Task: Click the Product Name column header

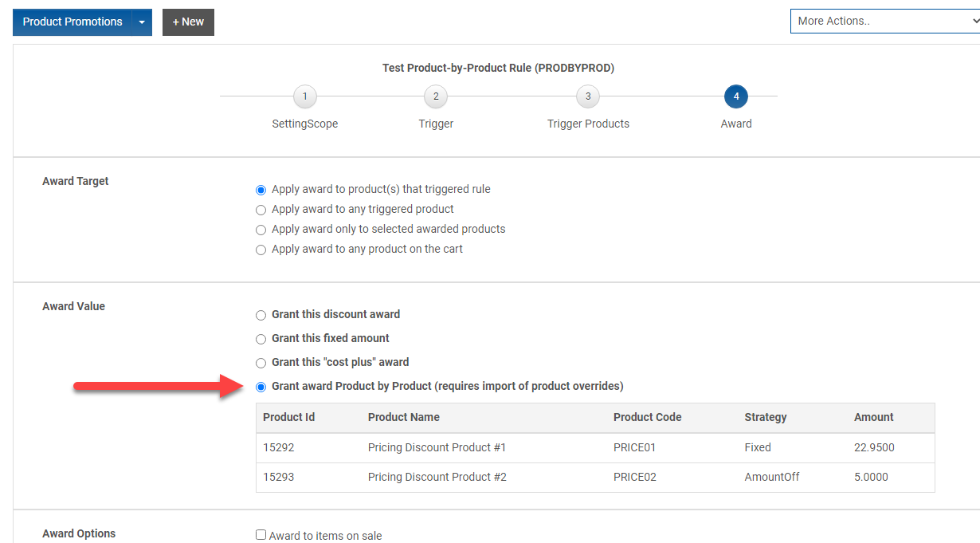Action: [404, 417]
